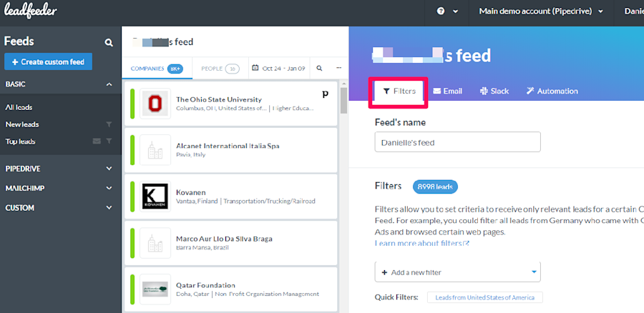Click the 10 people count badge
The image size is (644, 313).
(233, 69)
